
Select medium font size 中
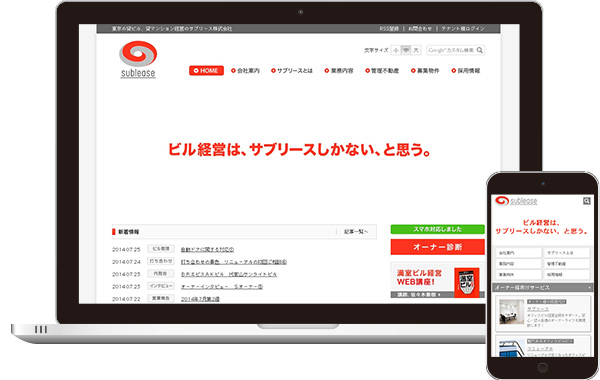406,50
